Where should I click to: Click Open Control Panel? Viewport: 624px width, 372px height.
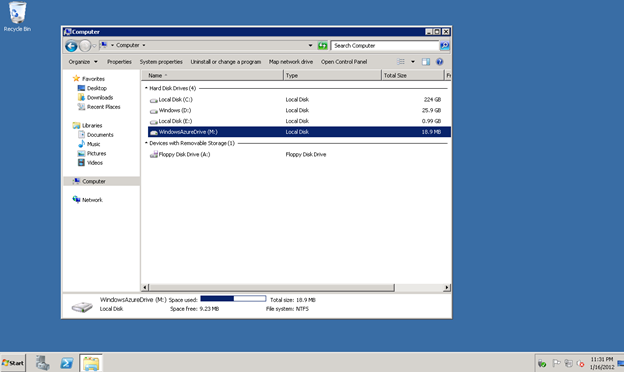[x=344, y=62]
